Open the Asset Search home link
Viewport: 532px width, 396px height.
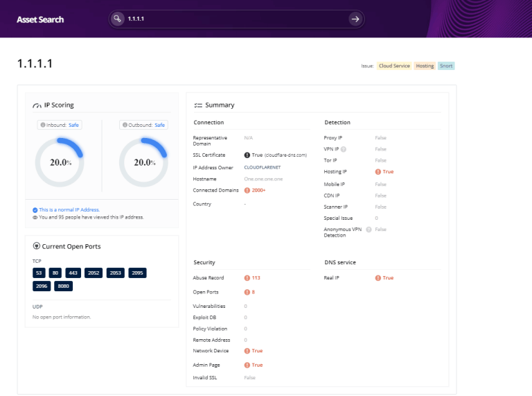(x=40, y=19)
